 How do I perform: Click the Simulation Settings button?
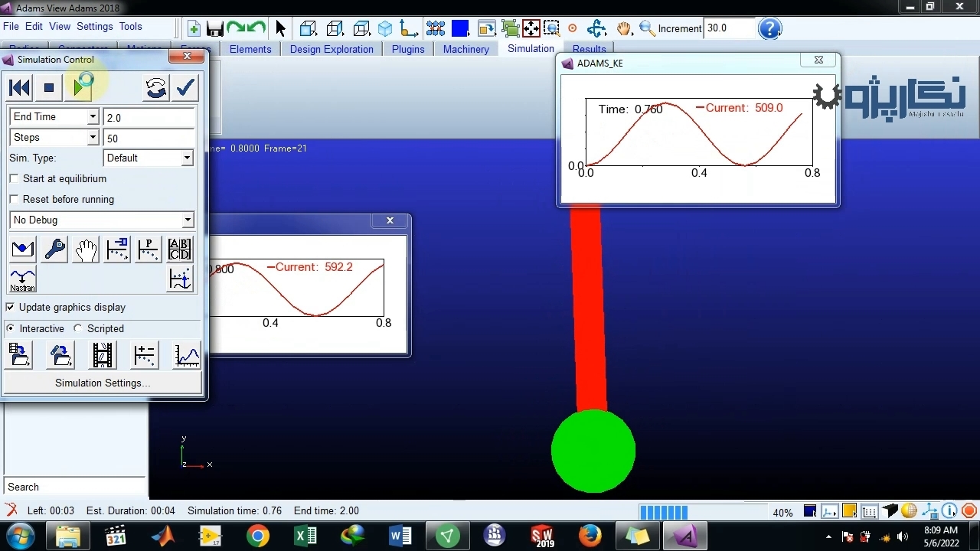click(x=103, y=383)
